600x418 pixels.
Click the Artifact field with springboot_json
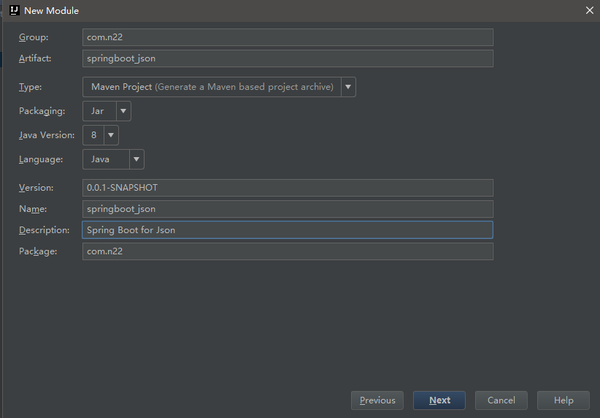pos(287,58)
